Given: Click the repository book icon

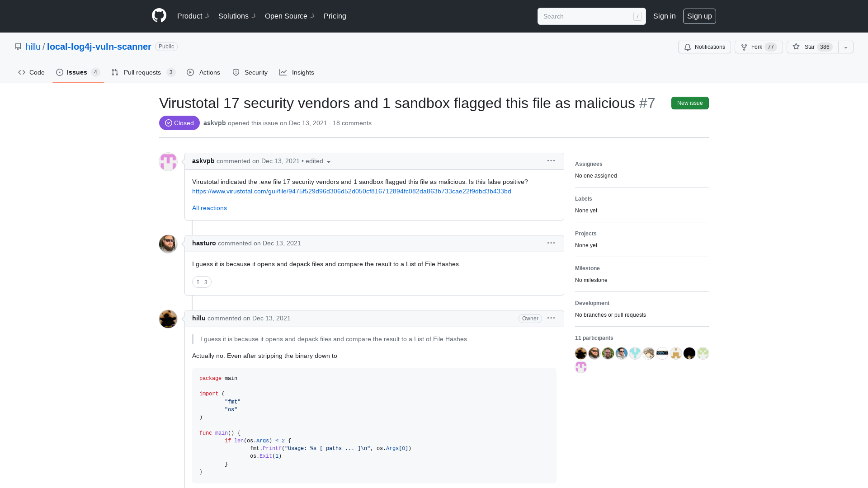Looking at the screenshot, I should tap(18, 47).
